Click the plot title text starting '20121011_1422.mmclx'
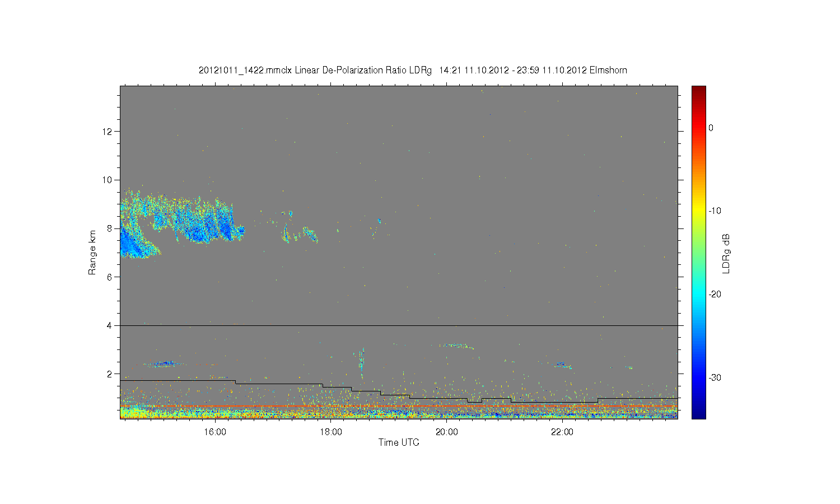 (x=413, y=71)
